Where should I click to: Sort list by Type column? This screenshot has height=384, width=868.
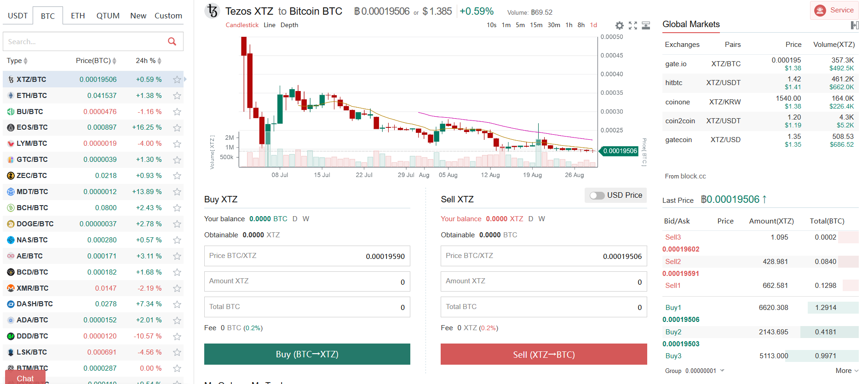pyautogui.click(x=17, y=61)
